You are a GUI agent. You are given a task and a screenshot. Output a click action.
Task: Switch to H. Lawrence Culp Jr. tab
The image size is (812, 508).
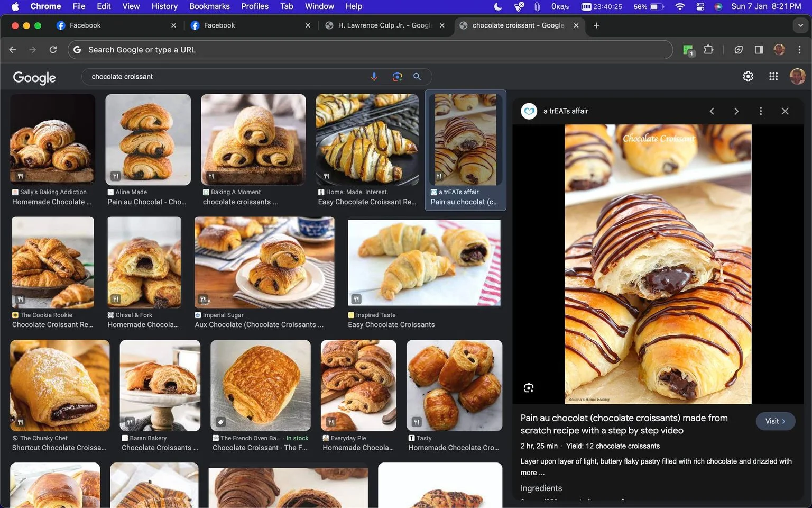[x=385, y=25]
